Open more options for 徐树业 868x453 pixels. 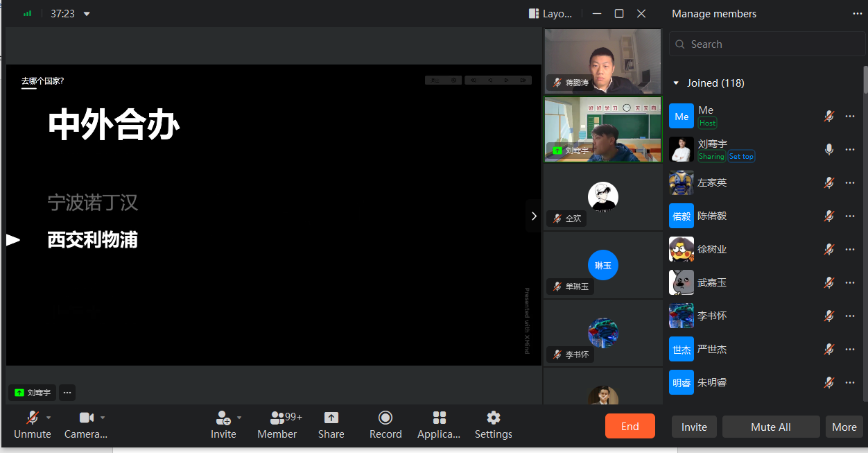(x=850, y=249)
